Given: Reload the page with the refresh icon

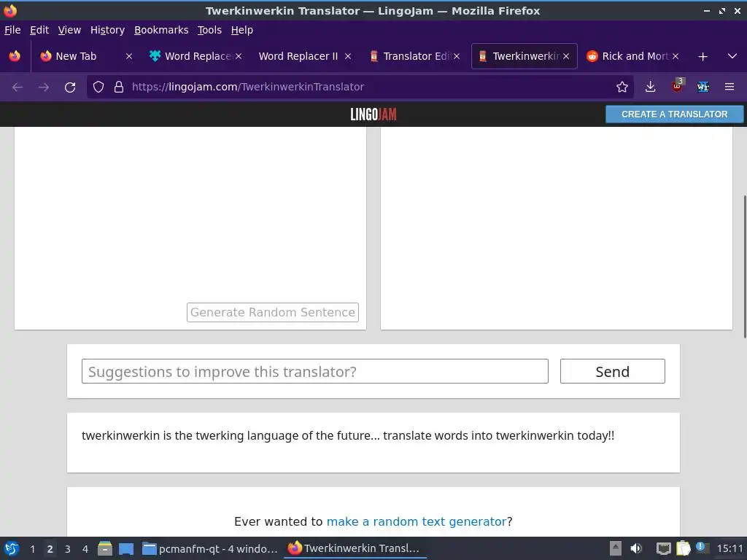Looking at the screenshot, I should [70, 87].
